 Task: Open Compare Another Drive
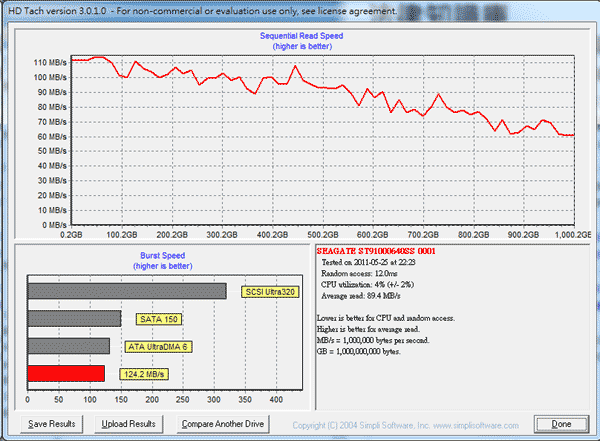pos(223,424)
